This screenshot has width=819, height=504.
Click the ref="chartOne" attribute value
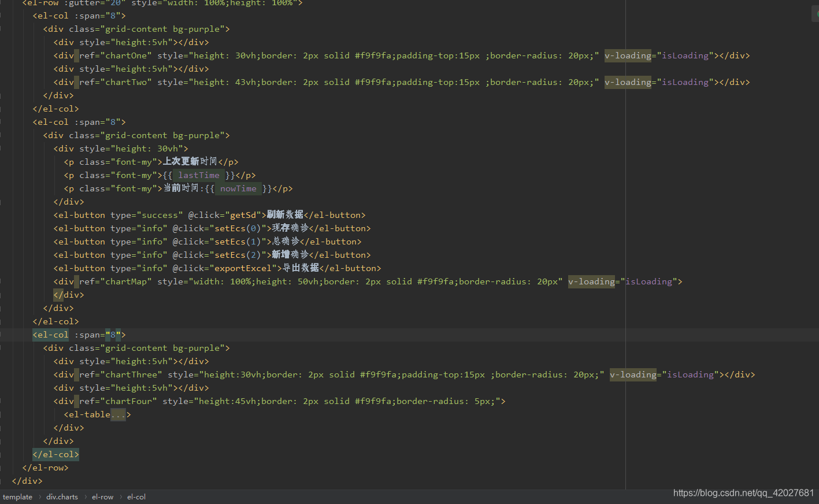[x=128, y=55]
